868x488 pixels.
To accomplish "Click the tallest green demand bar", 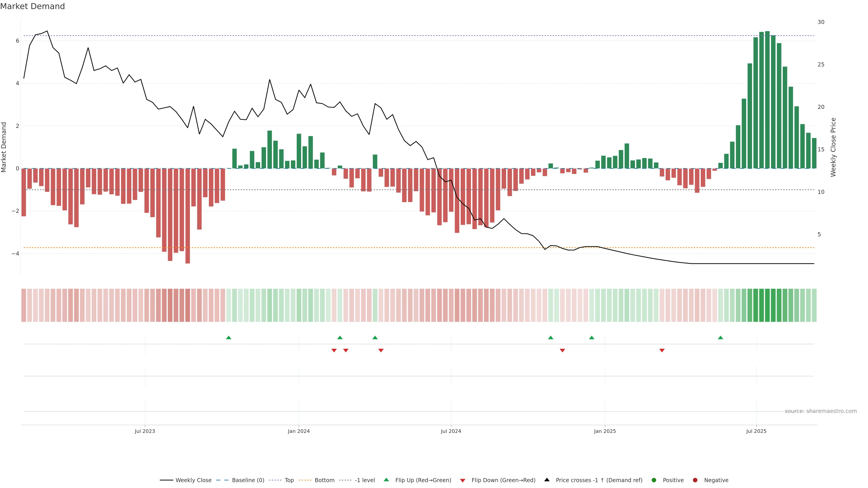I will click(767, 101).
